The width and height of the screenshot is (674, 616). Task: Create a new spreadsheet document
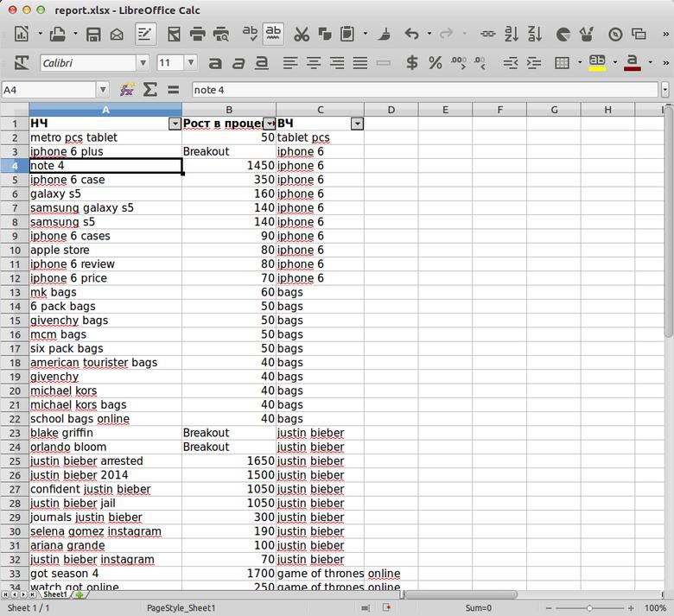pos(21,34)
